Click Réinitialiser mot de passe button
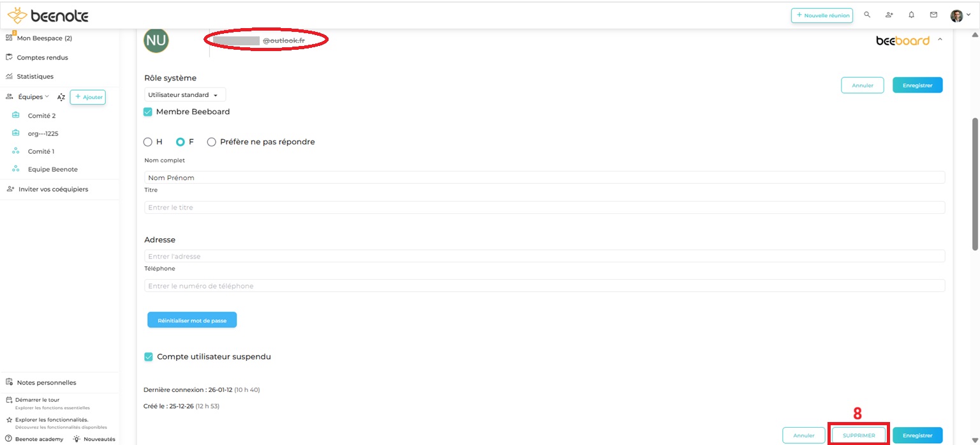This screenshot has height=445, width=980. point(192,320)
